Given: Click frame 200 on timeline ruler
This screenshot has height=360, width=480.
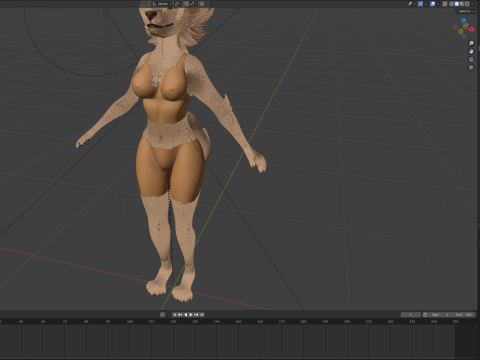Looking at the screenshot, I should (x=347, y=321).
